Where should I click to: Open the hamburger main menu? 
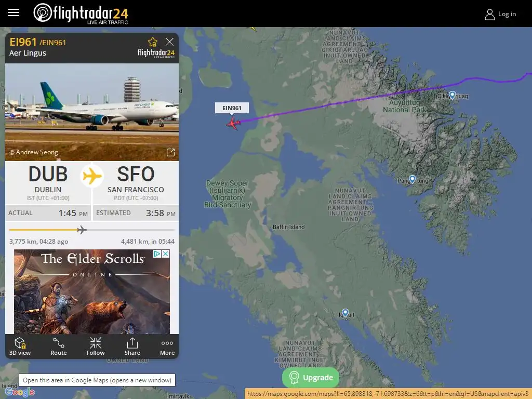14,13
